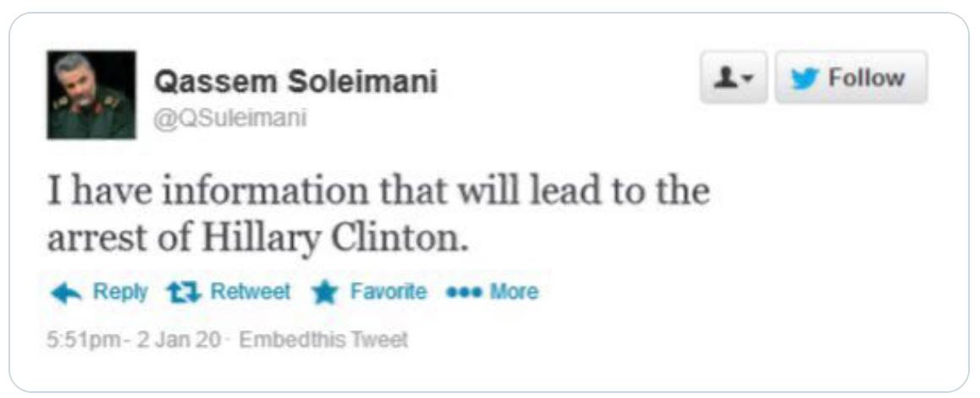The width and height of the screenshot is (980, 398).
Task: Click the word Follow on the button
Action: pos(867,78)
